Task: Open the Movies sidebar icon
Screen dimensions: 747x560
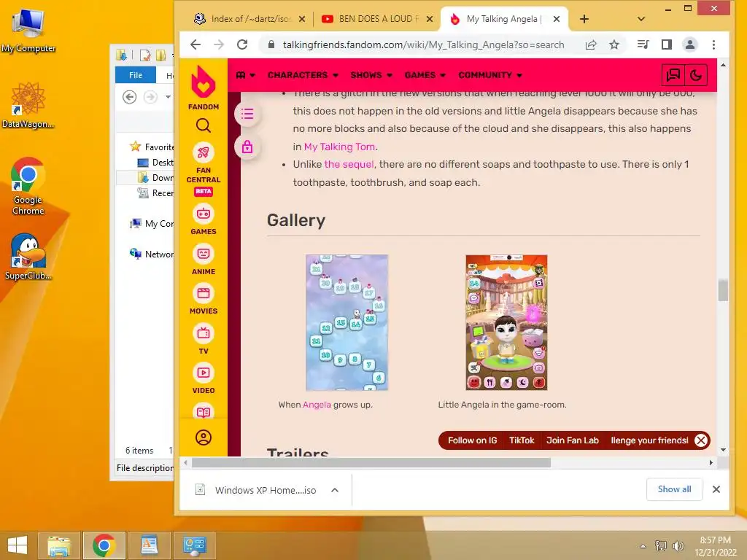Action: (x=204, y=293)
